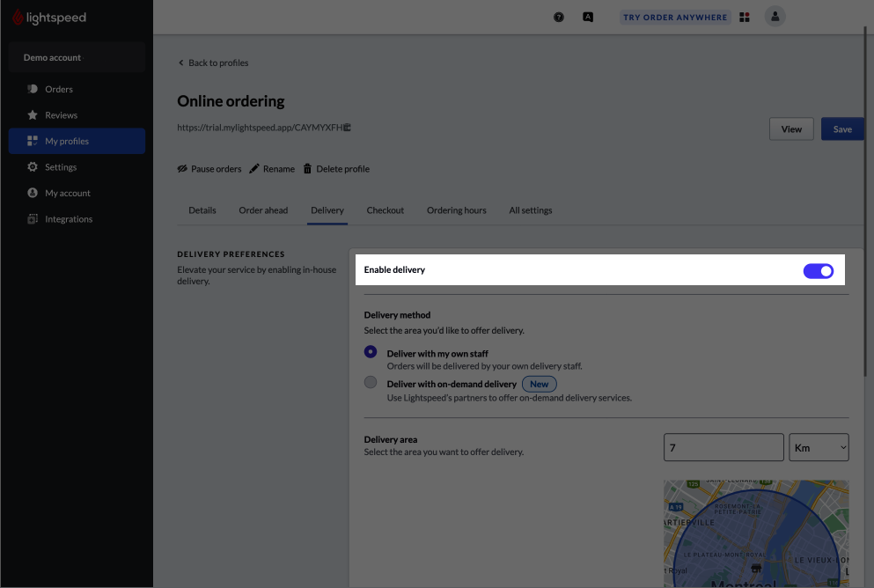Click the Lightspeed flame logo

(18, 18)
